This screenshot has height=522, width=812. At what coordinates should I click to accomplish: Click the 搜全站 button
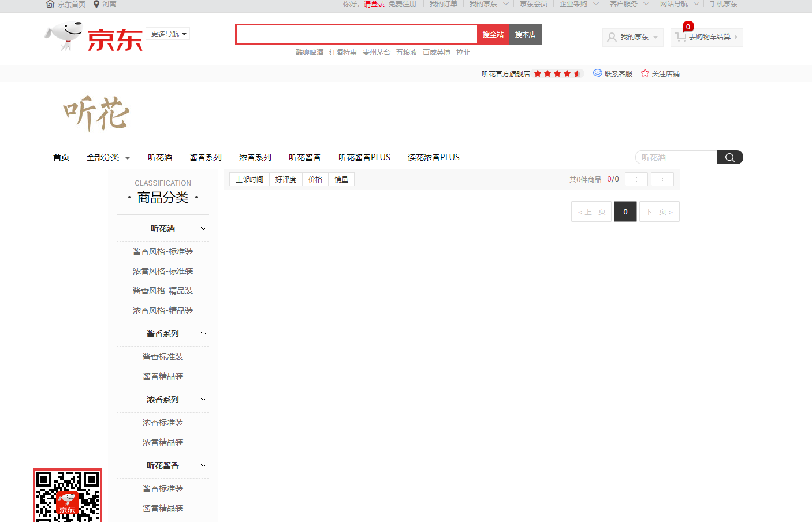[x=493, y=35]
